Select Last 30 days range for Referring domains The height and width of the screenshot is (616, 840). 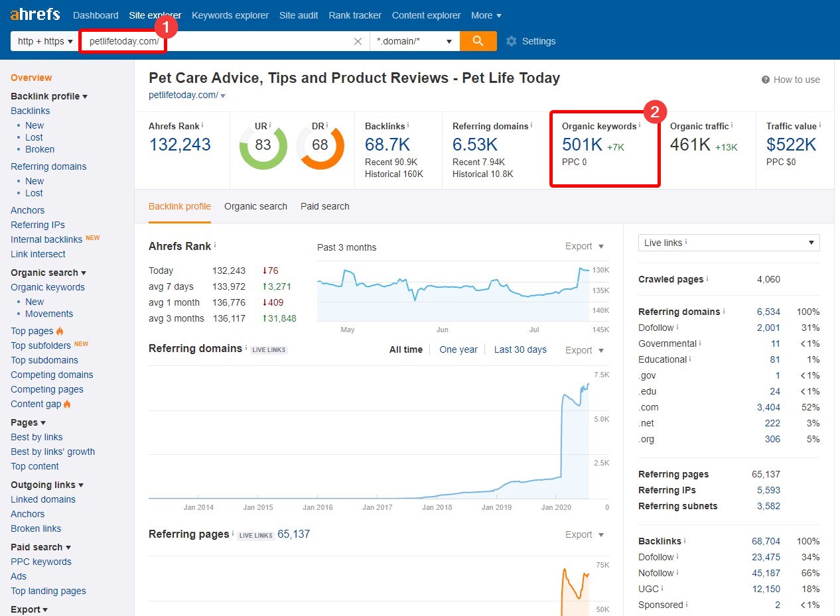[520, 349]
